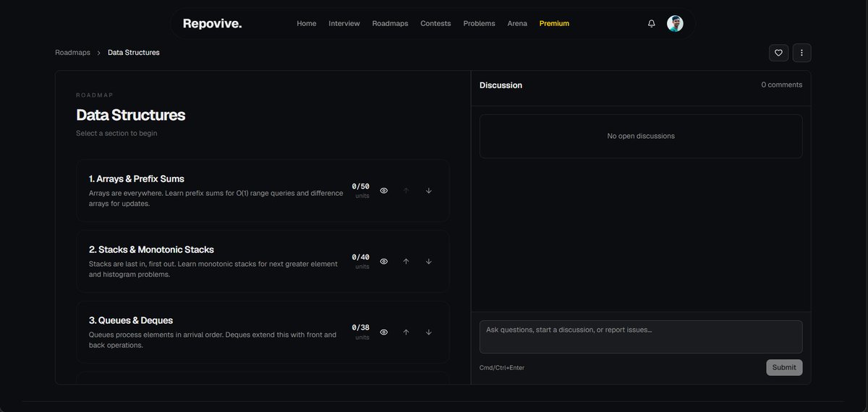The width and height of the screenshot is (868, 412).
Task: Go back to Roadmaps via breadcrumb
Action: pos(72,53)
